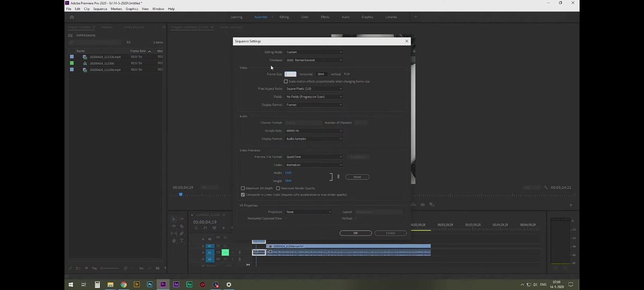Click the Program monitor settings wrench

pyautogui.click(x=546, y=187)
